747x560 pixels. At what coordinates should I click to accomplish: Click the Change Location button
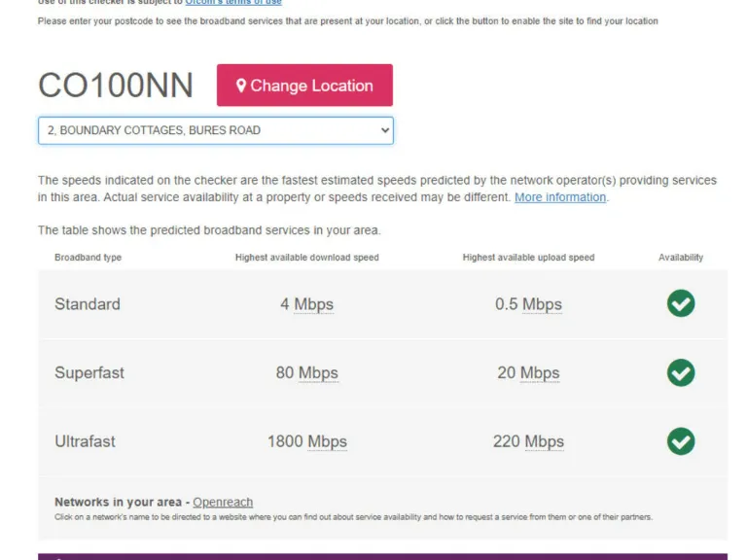(304, 86)
